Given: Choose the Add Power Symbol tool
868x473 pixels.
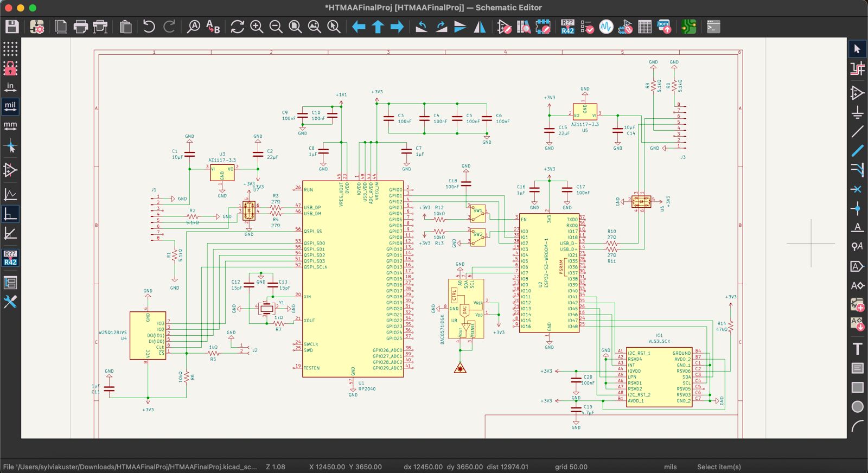Looking at the screenshot, I should point(857,112).
